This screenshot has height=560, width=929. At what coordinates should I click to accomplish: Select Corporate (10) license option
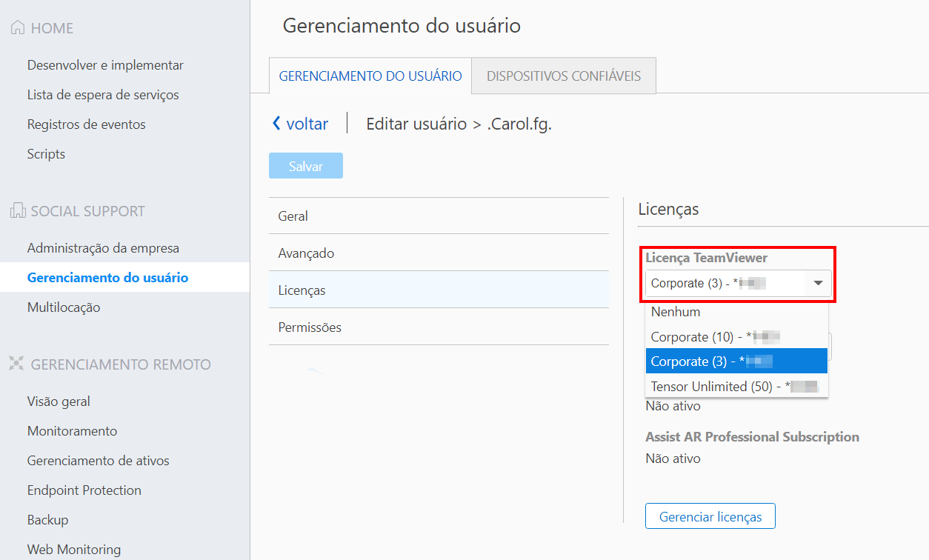pos(737,337)
